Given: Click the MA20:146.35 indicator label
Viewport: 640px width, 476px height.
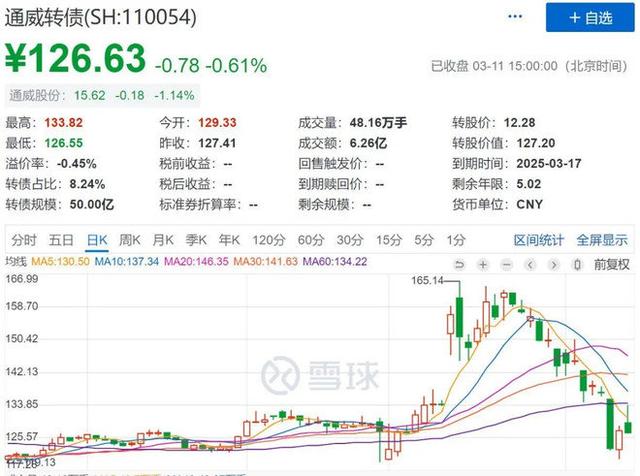Looking at the screenshot, I should (x=196, y=261).
